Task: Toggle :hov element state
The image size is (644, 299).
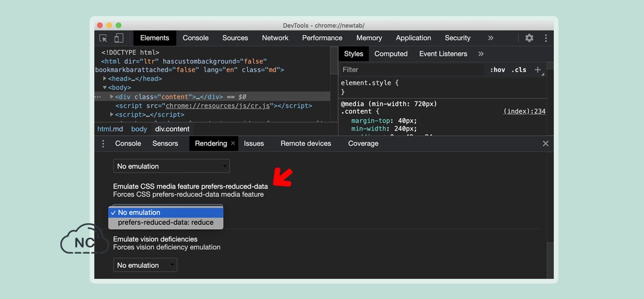Action: pos(497,70)
